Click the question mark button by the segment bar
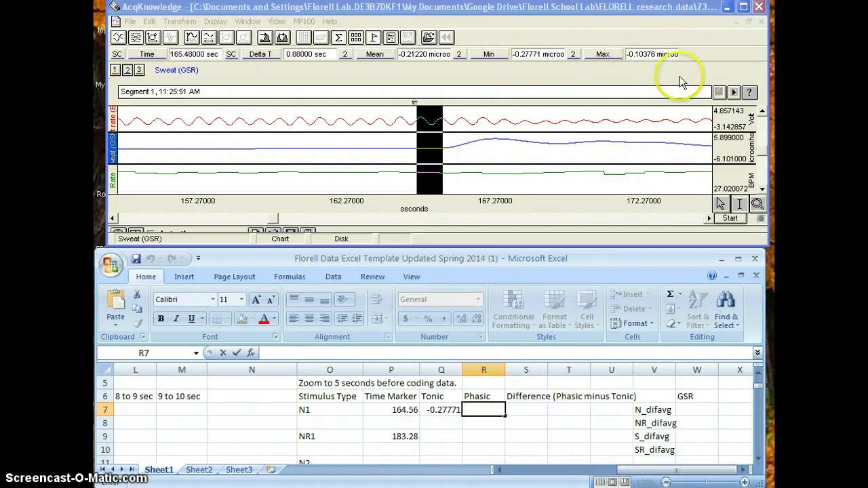868x488 pixels. click(x=749, y=92)
